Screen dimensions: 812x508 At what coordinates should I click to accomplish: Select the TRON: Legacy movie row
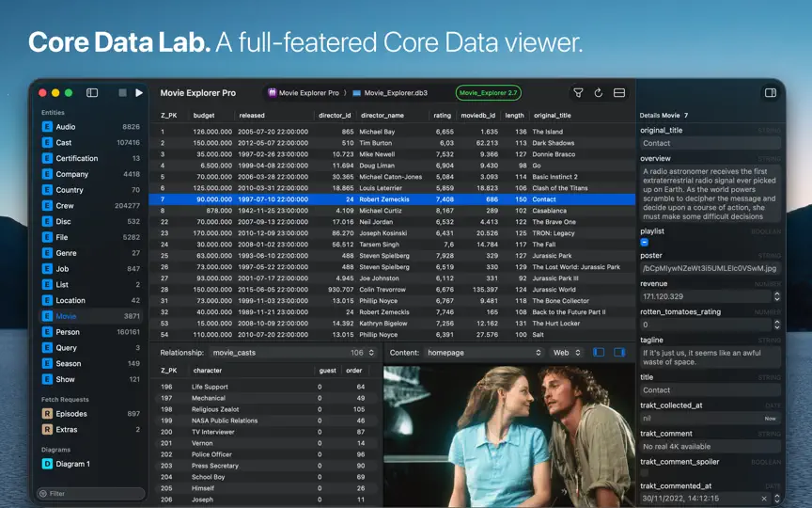tap(392, 233)
